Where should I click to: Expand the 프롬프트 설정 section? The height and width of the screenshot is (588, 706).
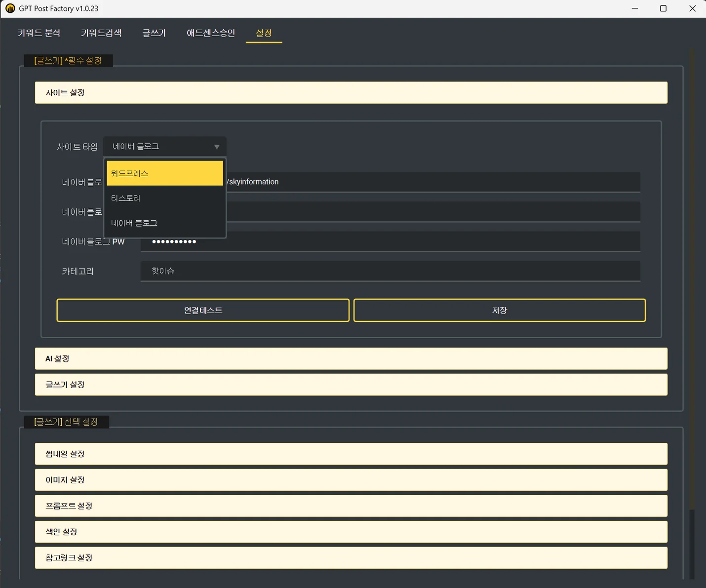[351, 506]
